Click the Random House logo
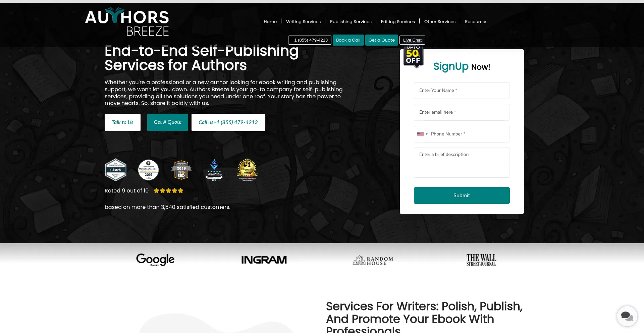 pyautogui.click(x=373, y=260)
